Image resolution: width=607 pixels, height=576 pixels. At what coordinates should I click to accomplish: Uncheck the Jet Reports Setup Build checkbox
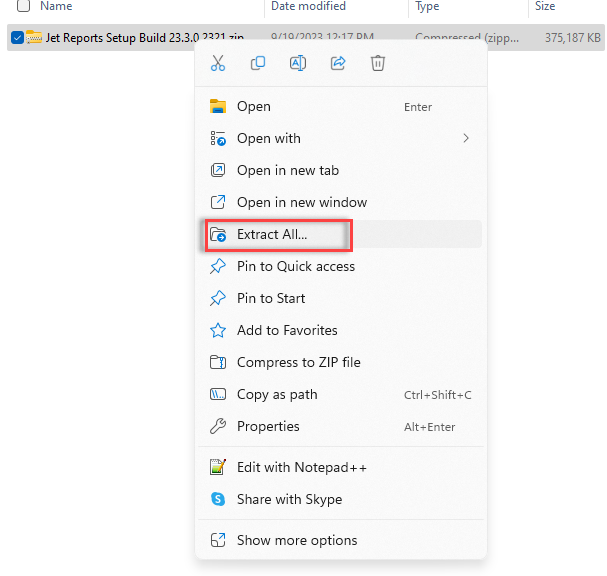pyautogui.click(x=17, y=38)
